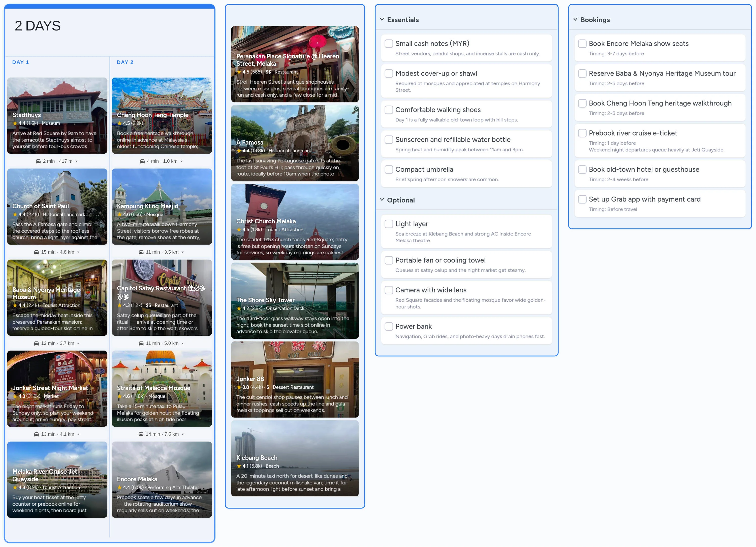Image resolution: width=756 pixels, height=547 pixels.
Task: Expand travel options for 15 min · 4.8 km
Action: (78, 252)
